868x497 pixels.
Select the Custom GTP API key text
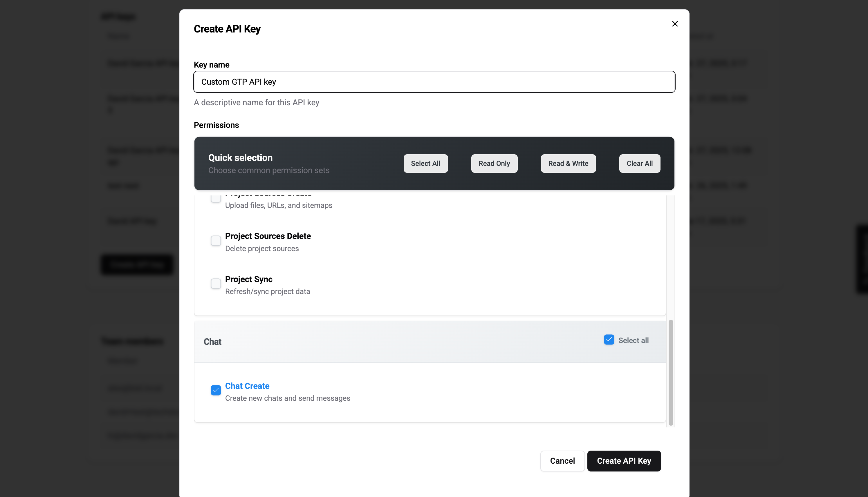239,82
